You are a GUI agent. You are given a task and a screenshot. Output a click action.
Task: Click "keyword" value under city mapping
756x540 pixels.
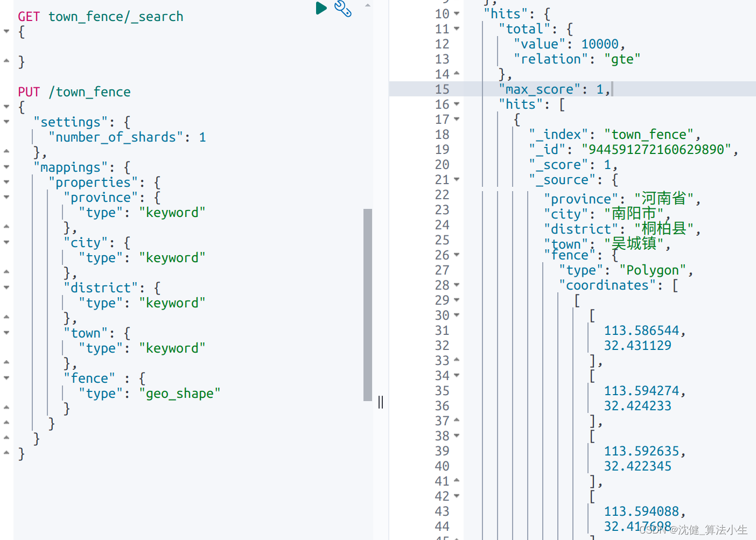click(172, 258)
